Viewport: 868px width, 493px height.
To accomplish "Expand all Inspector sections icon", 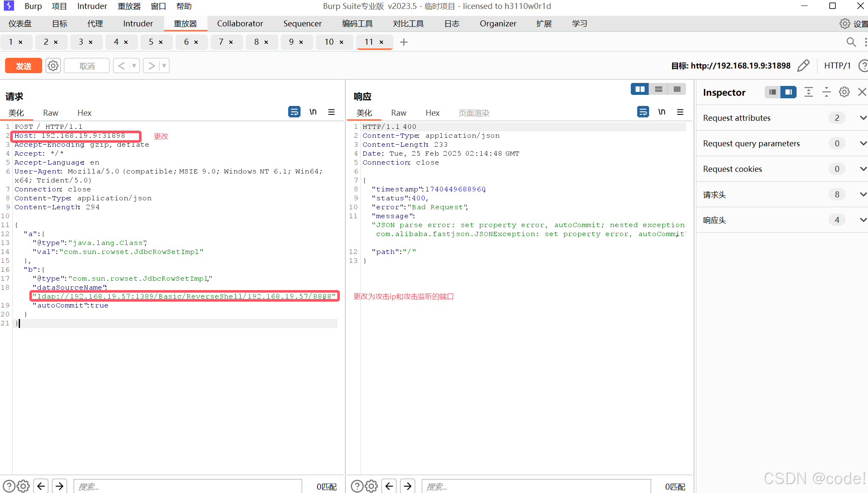I will point(808,92).
